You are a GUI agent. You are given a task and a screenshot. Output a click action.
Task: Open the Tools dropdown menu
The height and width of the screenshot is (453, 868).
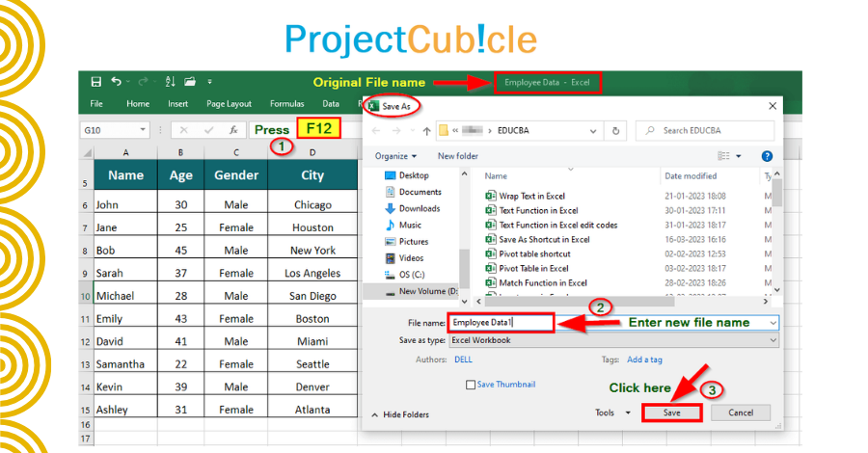coord(612,413)
